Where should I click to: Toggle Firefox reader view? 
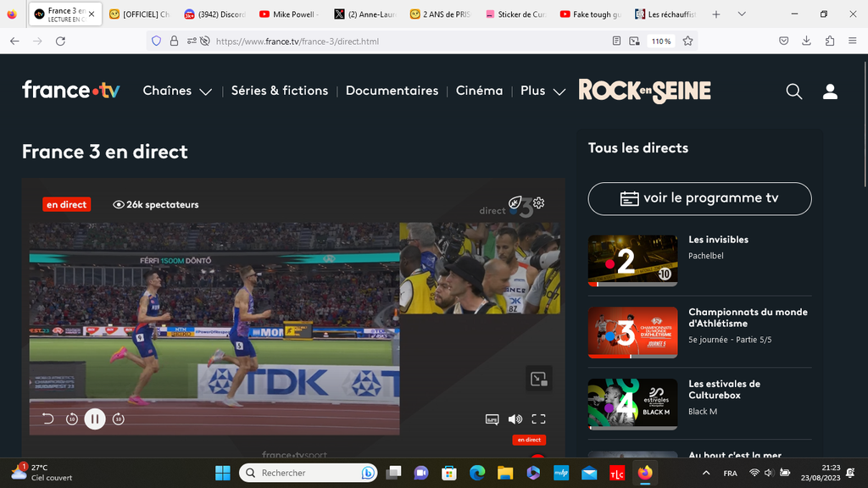click(x=616, y=41)
